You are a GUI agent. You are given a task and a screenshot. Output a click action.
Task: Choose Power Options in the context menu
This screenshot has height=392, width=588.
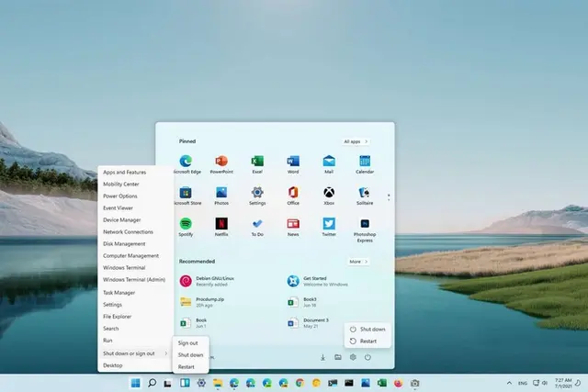coord(120,196)
